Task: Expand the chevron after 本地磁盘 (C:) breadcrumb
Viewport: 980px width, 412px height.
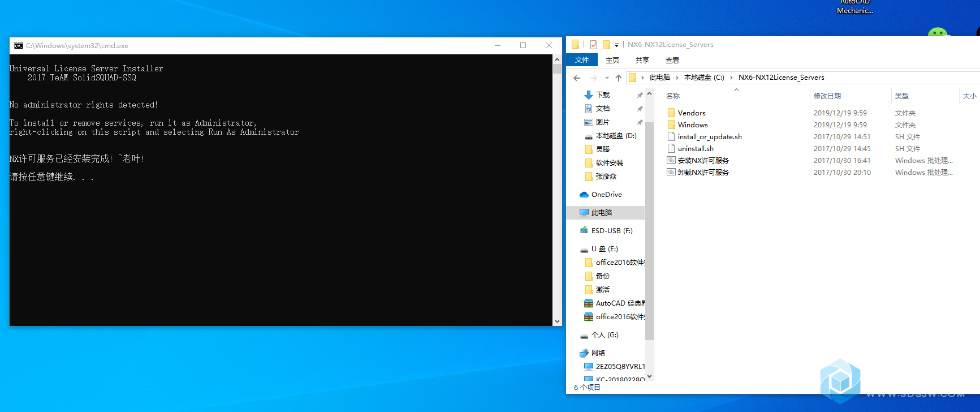Action: click(x=731, y=78)
